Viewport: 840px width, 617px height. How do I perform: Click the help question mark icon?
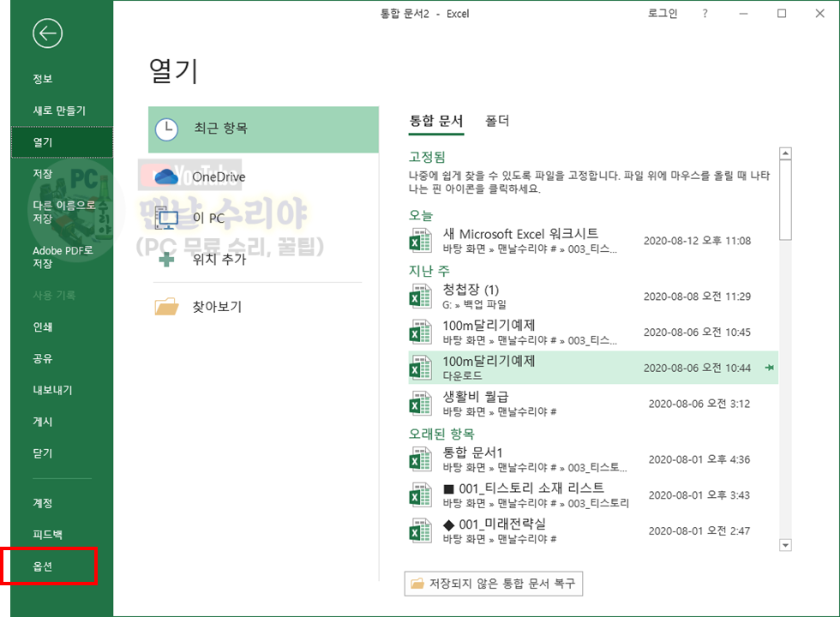coord(705,14)
